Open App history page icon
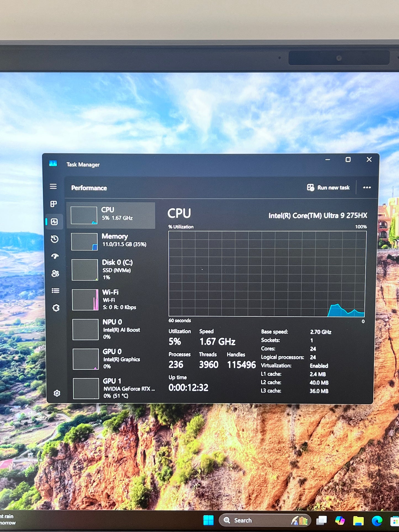399x532 pixels. tap(55, 239)
